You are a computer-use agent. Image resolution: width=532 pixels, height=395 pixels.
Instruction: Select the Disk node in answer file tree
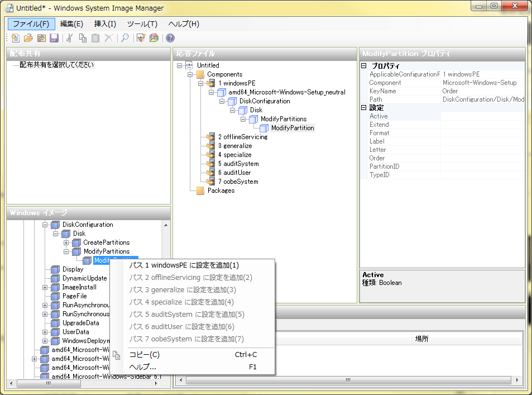[256, 110]
